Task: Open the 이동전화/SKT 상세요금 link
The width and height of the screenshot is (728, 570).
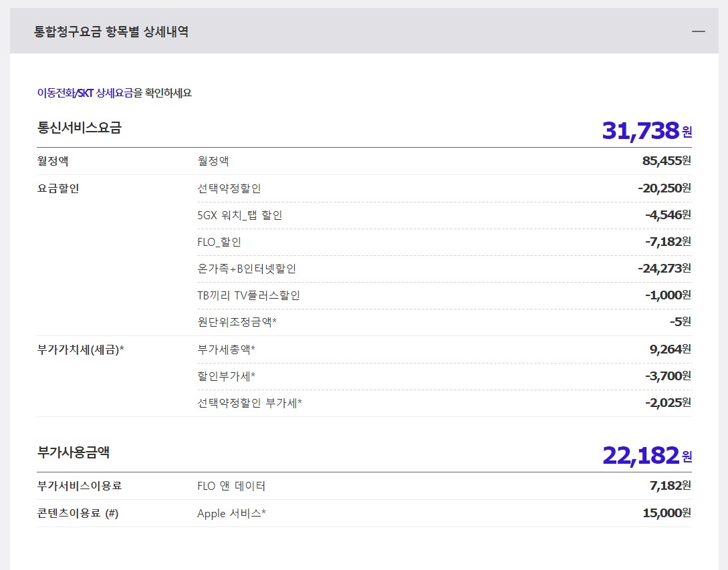Action: tap(85, 93)
